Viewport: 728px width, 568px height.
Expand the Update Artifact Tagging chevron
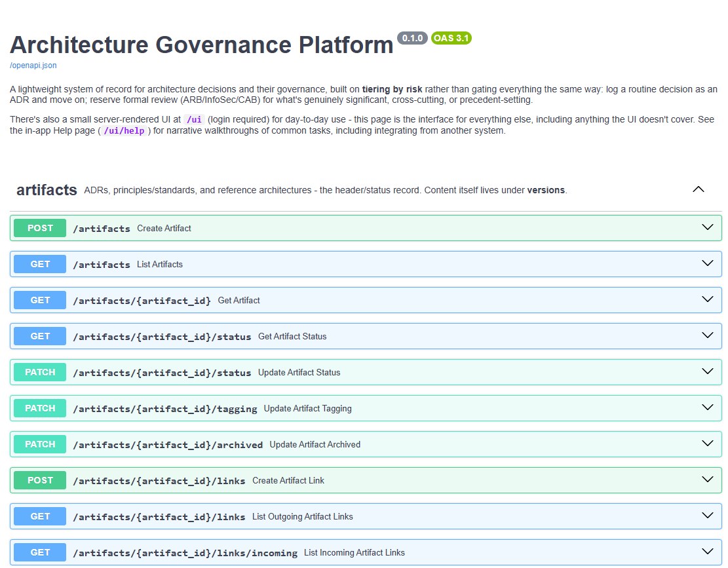[x=708, y=407]
